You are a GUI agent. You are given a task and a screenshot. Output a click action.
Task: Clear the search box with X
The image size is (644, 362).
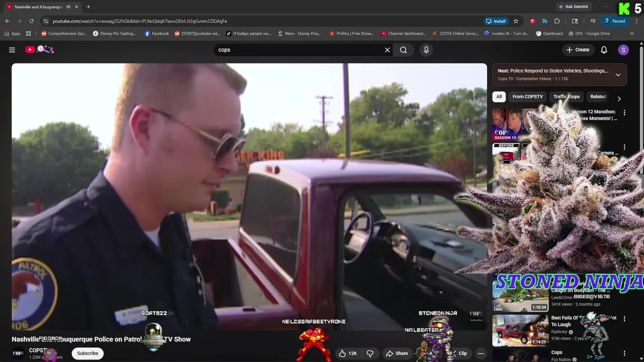pos(387,50)
